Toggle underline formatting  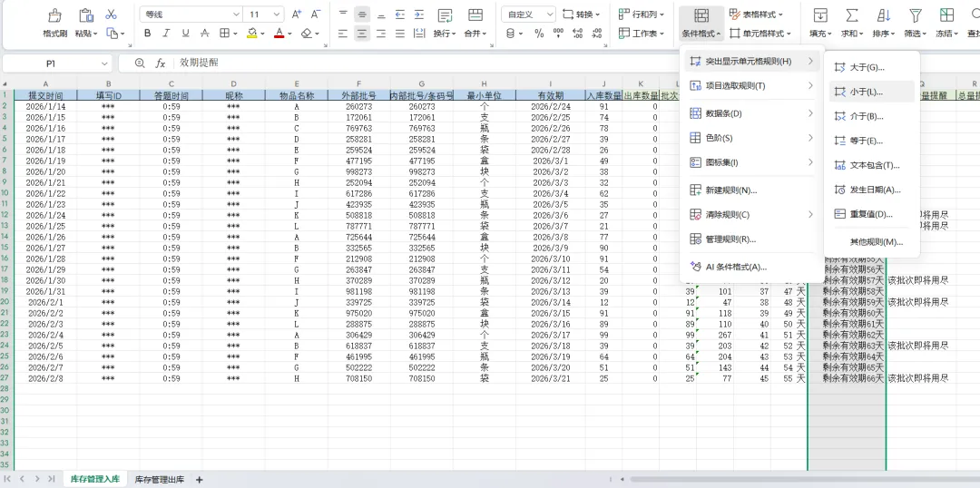tap(185, 34)
